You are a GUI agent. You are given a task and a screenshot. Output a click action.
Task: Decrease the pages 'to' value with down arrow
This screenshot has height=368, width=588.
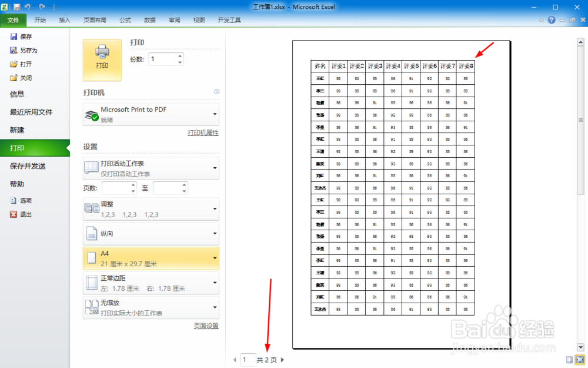click(184, 191)
